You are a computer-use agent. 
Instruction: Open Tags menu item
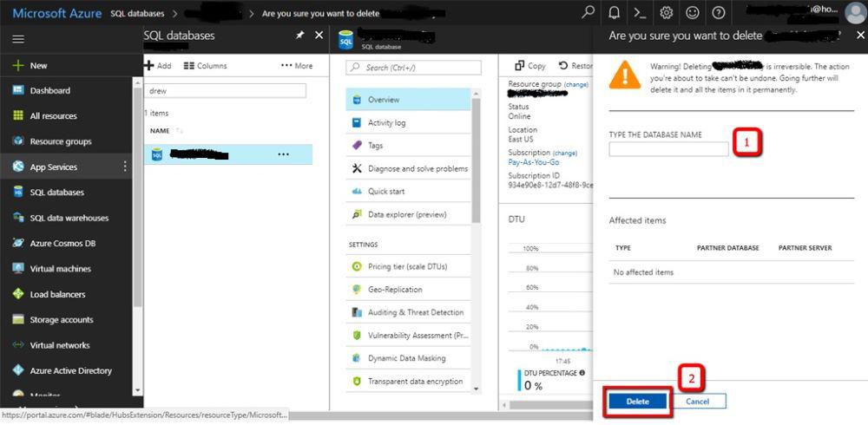(408, 146)
